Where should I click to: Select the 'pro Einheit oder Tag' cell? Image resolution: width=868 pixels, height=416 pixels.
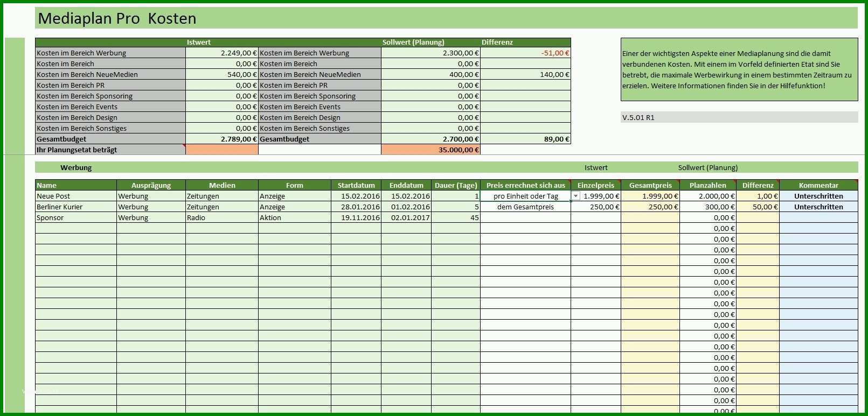tap(525, 196)
